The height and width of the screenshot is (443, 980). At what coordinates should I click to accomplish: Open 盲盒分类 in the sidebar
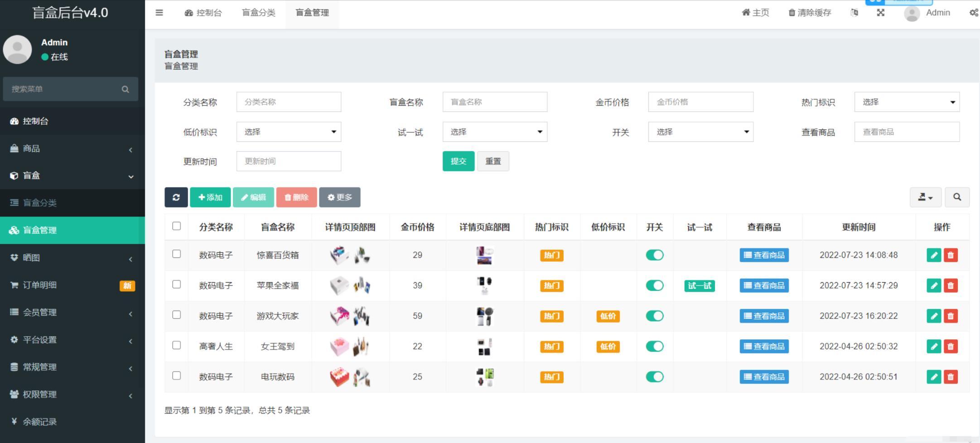pyautogui.click(x=72, y=203)
